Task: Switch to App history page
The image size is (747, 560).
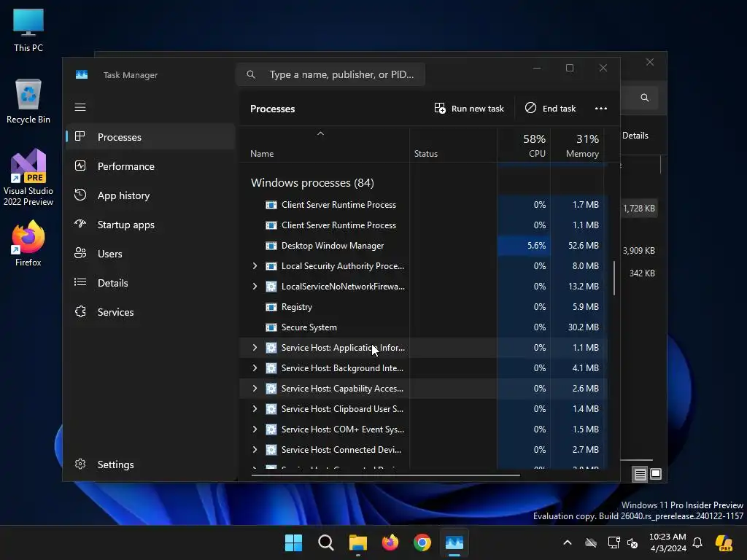Action: tap(150, 195)
